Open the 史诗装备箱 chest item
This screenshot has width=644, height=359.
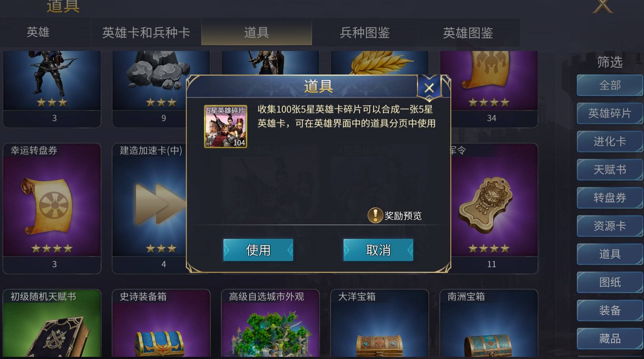(161, 324)
